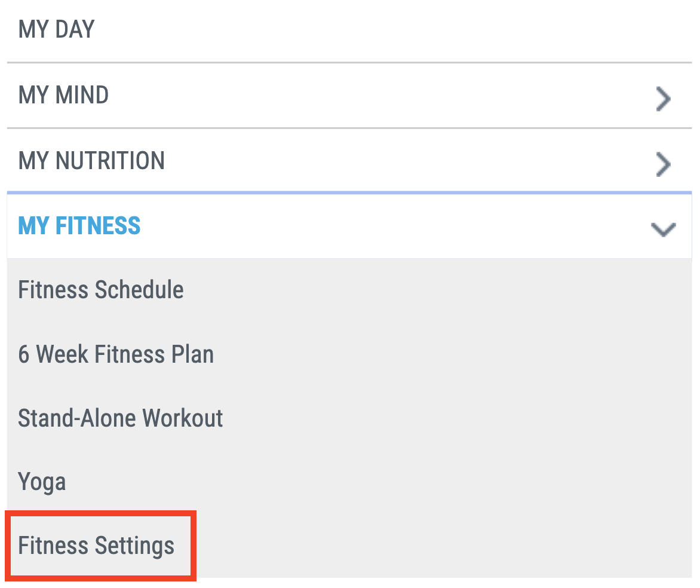
Task: Click the blue MY FITNESS heading
Action: coord(79,226)
